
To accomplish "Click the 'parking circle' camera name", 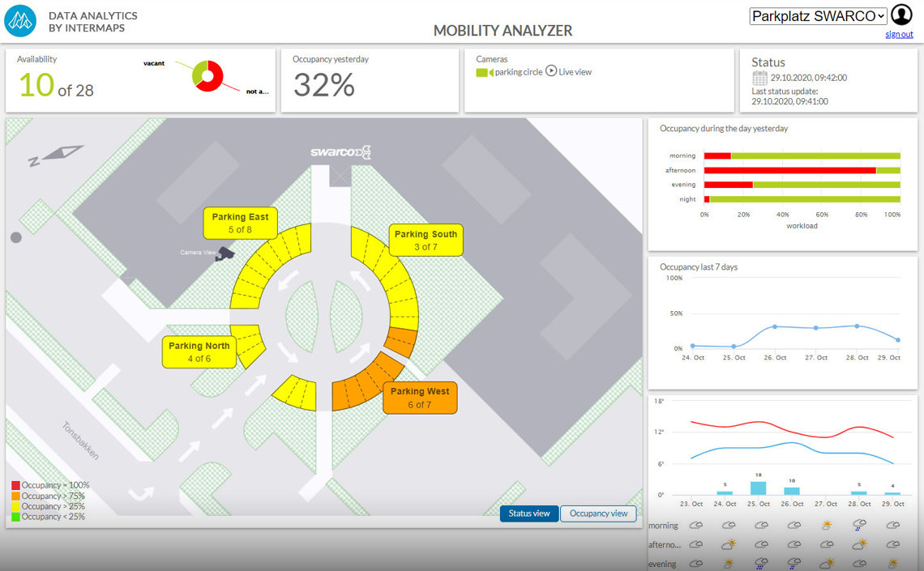I will point(519,72).
